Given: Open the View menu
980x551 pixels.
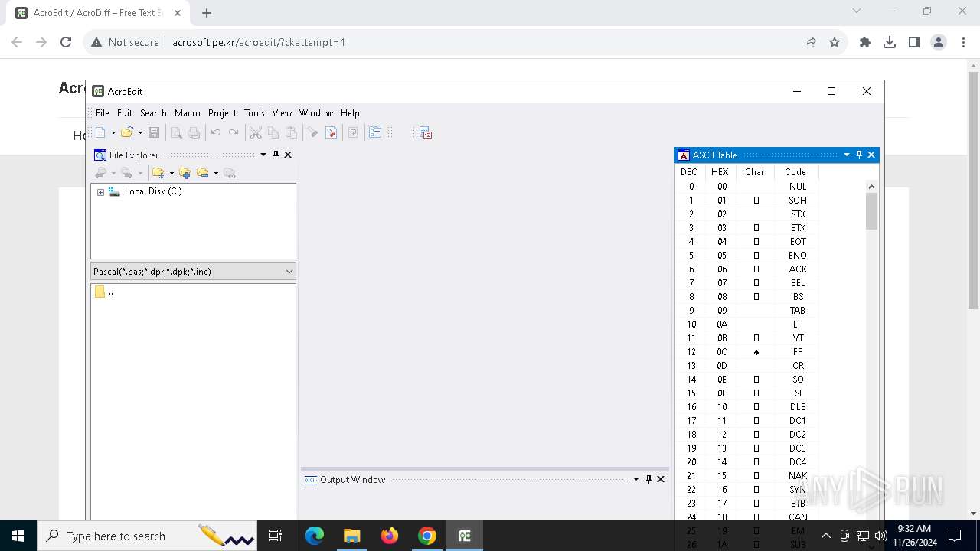Looking at the screenshot, I should point(282,112).
